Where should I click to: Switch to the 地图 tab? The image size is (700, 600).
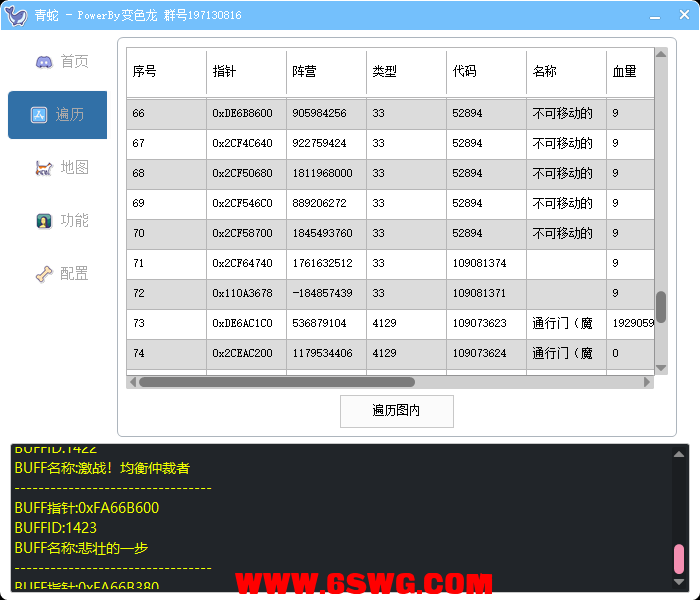(58, 168)
